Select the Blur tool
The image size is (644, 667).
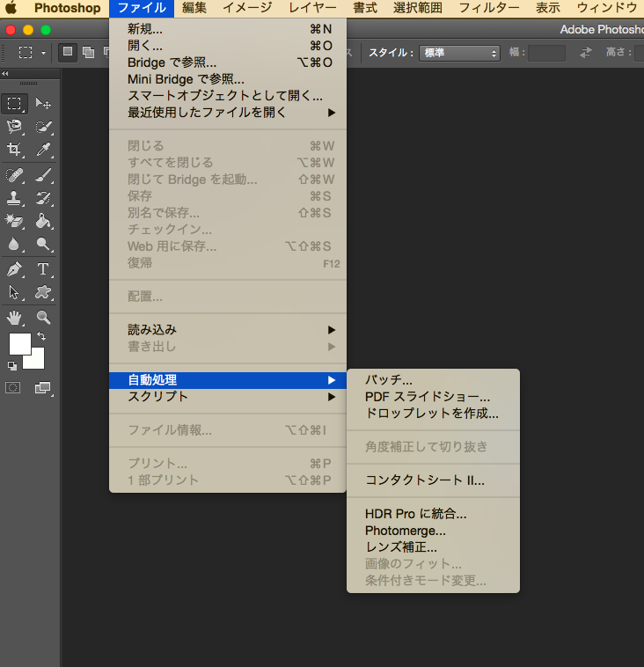tap(14, 244)
